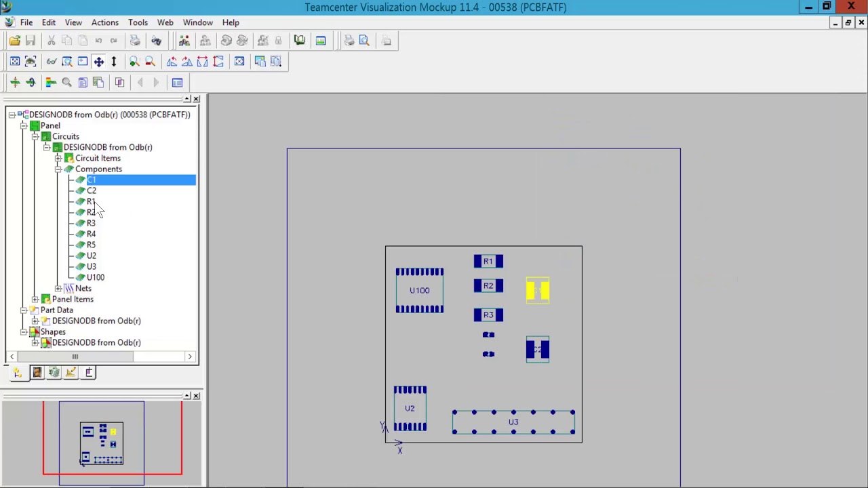
Task: Close the overview thumbnail panel
Action: (x=196, y=396)
